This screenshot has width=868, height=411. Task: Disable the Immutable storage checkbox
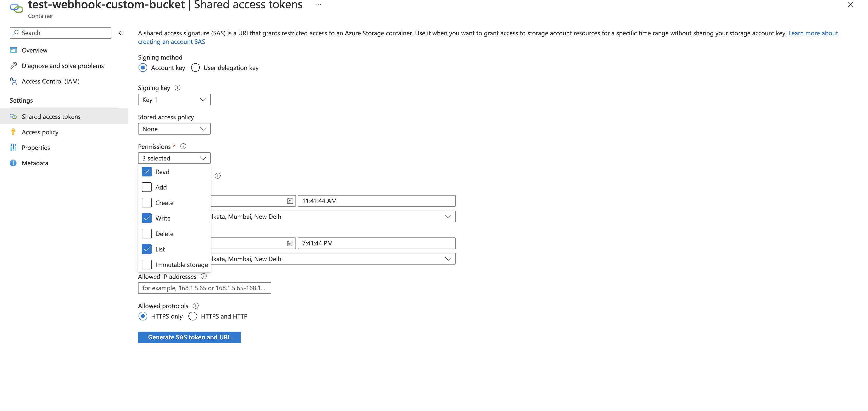point(146,264)
